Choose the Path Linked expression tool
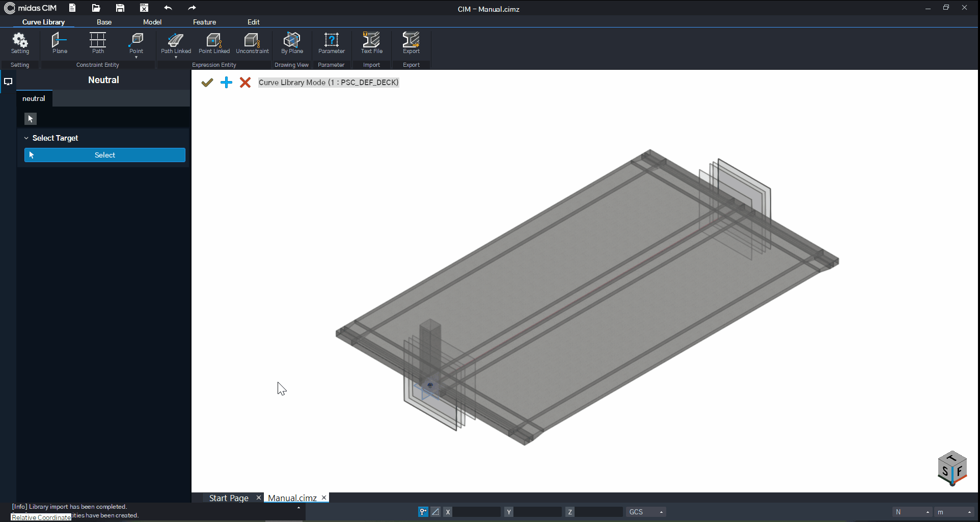Image resolution: width=980 pixels, height=522 pixels. click(176, 44)
